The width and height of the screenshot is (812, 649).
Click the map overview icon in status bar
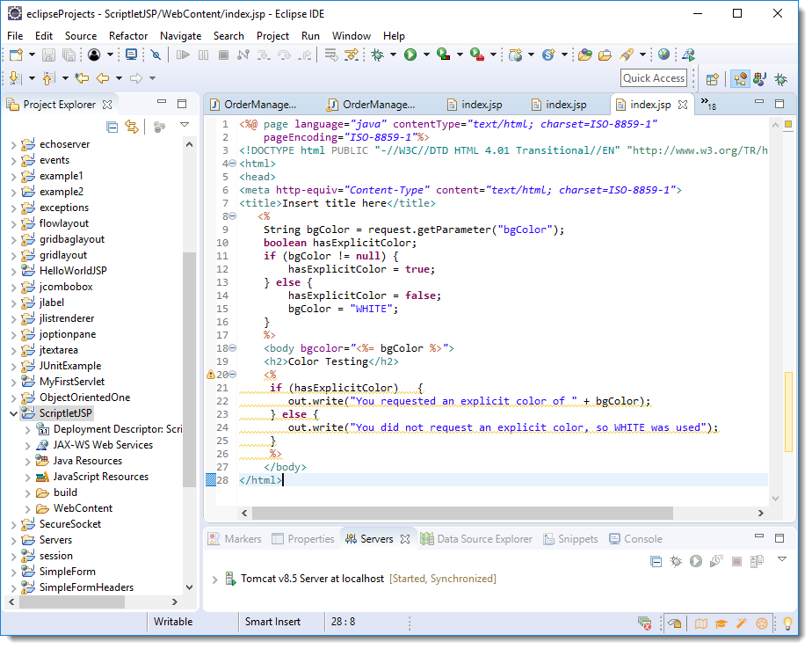pyautogui.click(x=700, y=623)
